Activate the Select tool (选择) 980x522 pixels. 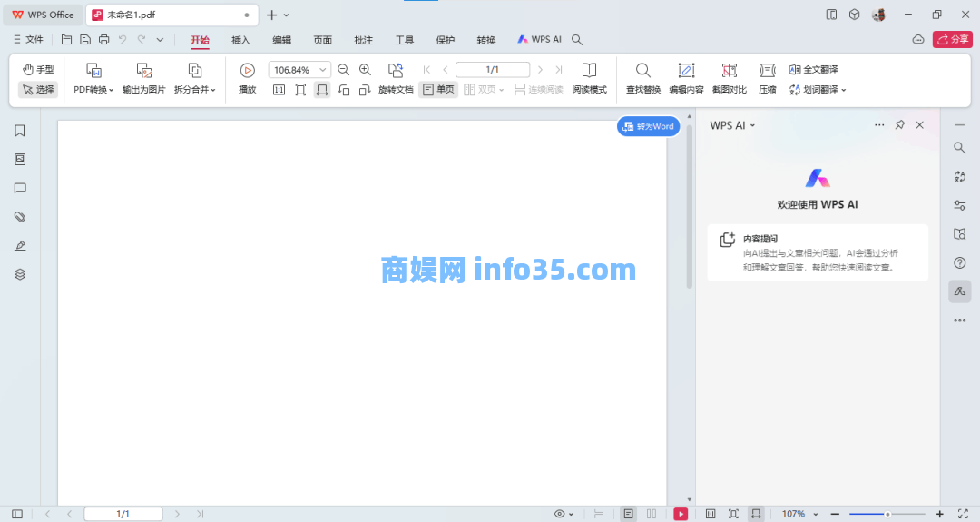(38, 90)
